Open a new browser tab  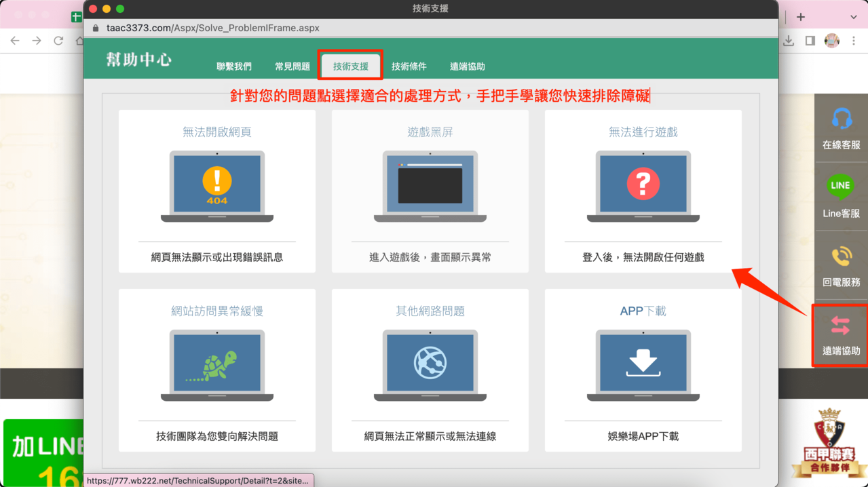pos(801,17)
